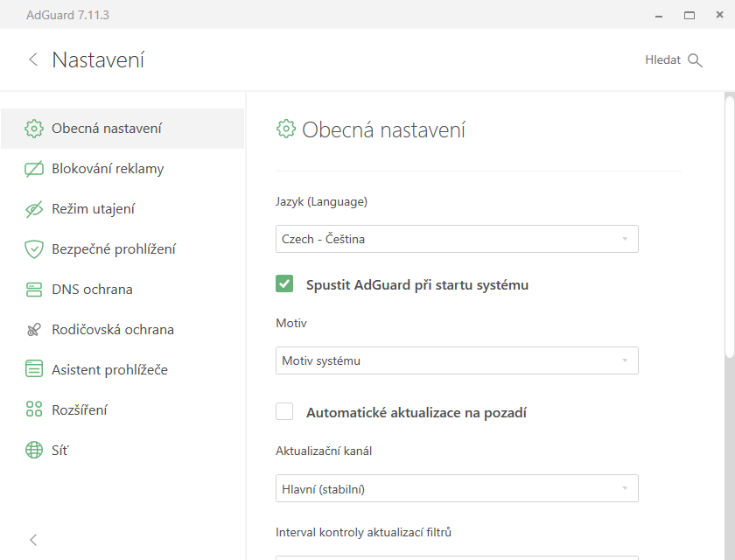This screenshot has height=560, width=735.
Task: Open Blokování reklamy via its crossed-box icon
Action: [x=34, y=169]
